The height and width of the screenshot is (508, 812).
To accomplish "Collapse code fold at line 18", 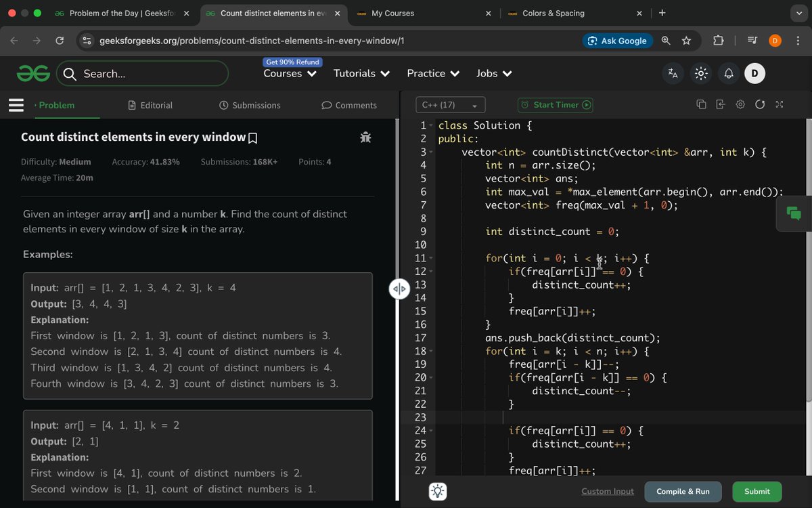I will 431,352.
